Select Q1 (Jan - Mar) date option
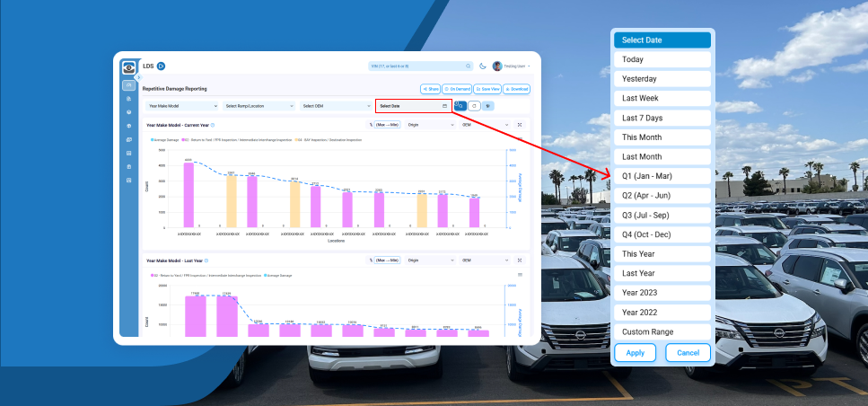This screenshot has width=868, height=406. [x=662, y=176]
